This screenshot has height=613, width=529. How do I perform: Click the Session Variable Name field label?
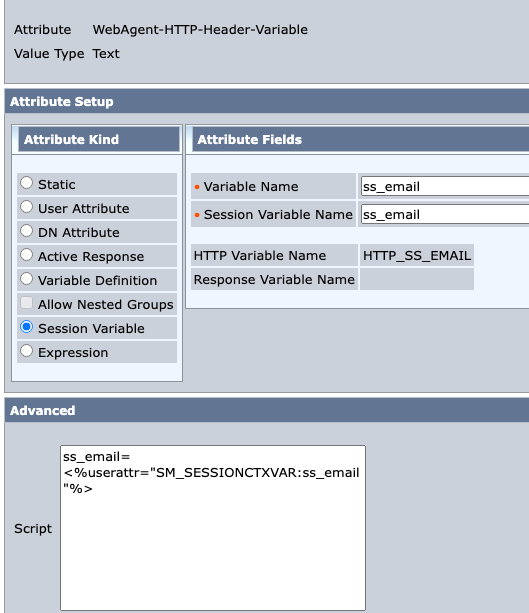278,215
